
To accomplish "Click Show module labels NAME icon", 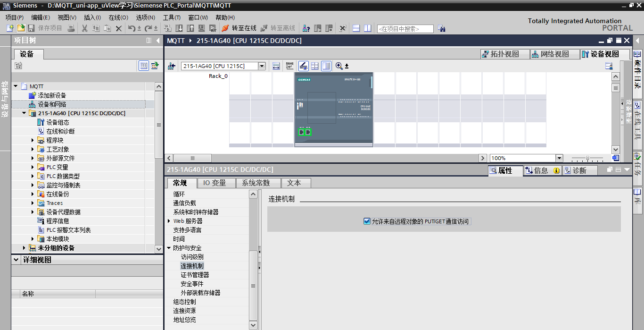I will 289,66.
